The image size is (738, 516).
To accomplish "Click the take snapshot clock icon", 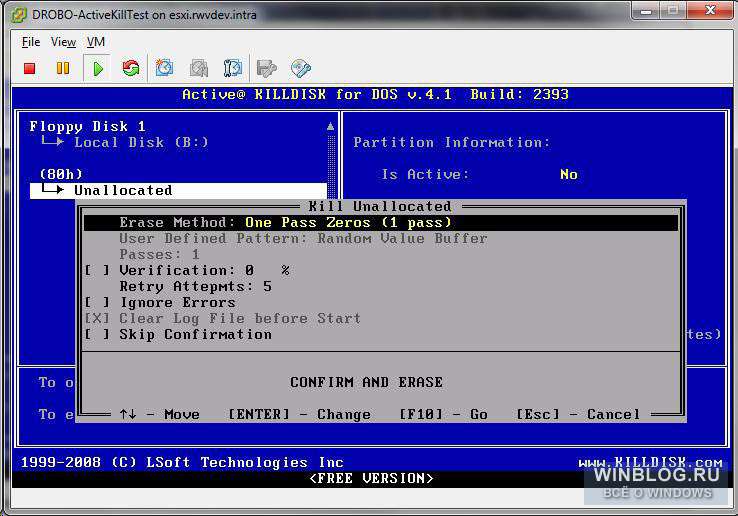I will click(164, 68).
